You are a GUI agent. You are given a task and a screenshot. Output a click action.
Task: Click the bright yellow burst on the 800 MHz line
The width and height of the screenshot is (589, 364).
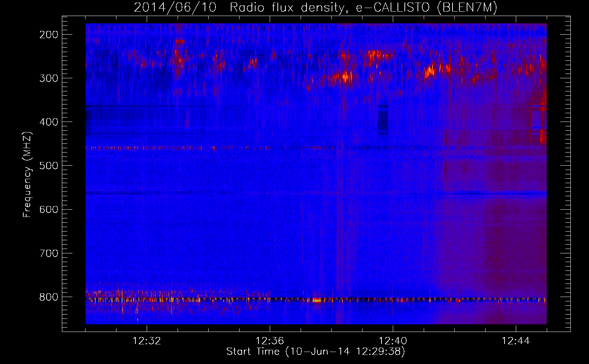coord(317,300)
